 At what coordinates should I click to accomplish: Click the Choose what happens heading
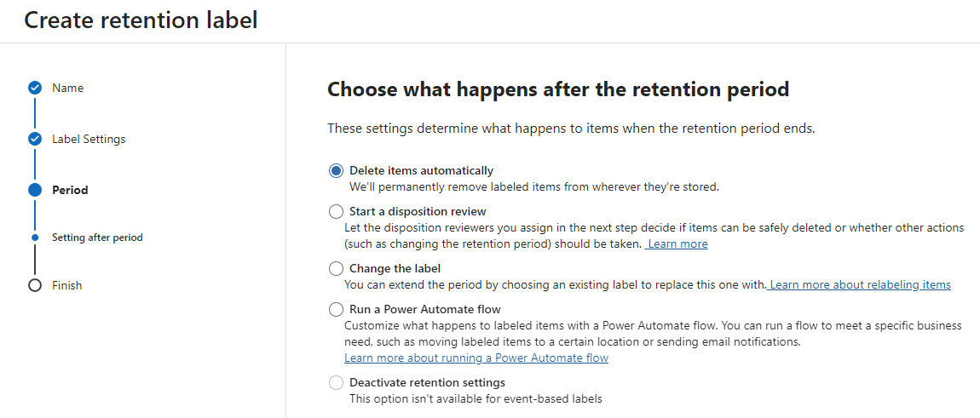(x=558, y=89)
